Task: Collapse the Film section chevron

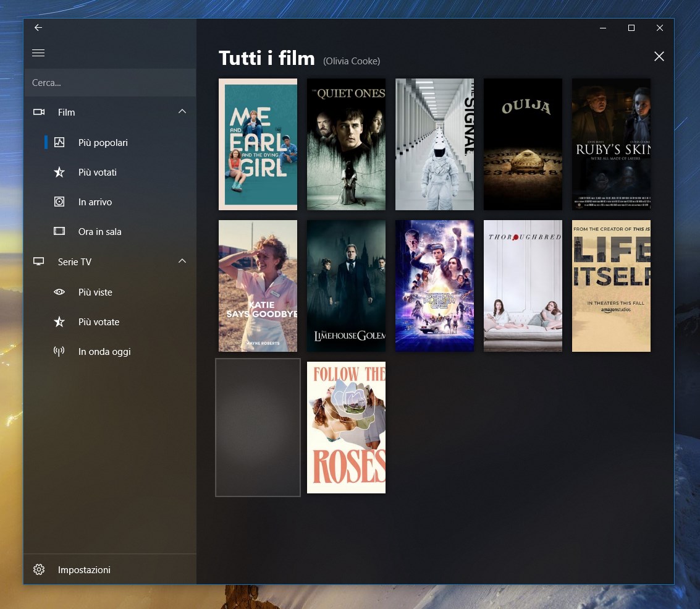Action: tap(182, 111)
